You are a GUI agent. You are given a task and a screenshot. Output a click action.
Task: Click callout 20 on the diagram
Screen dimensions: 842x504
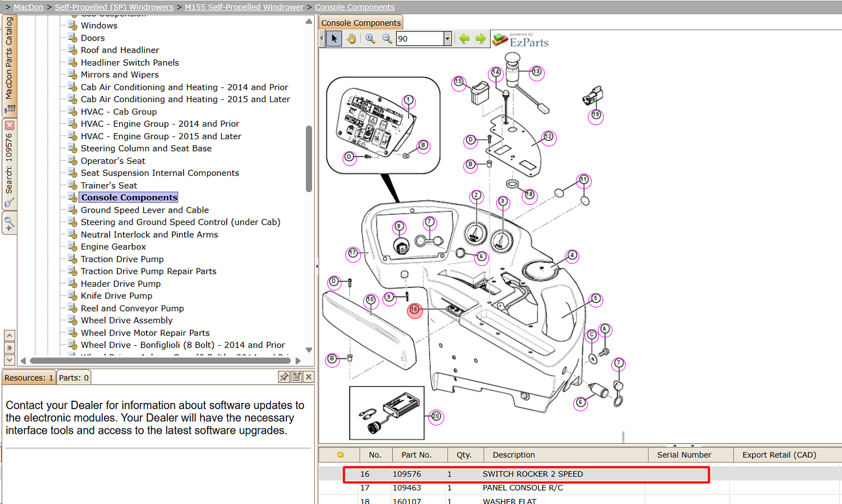436,416
